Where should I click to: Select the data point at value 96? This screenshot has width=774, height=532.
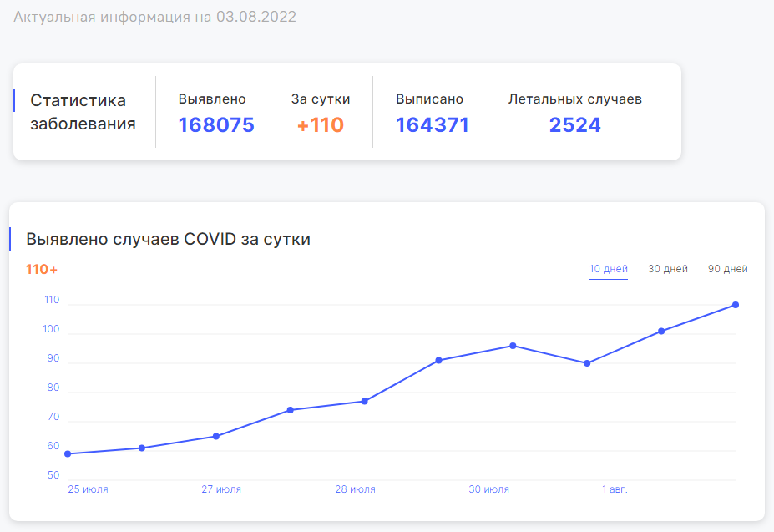click(x=513, y=346)
